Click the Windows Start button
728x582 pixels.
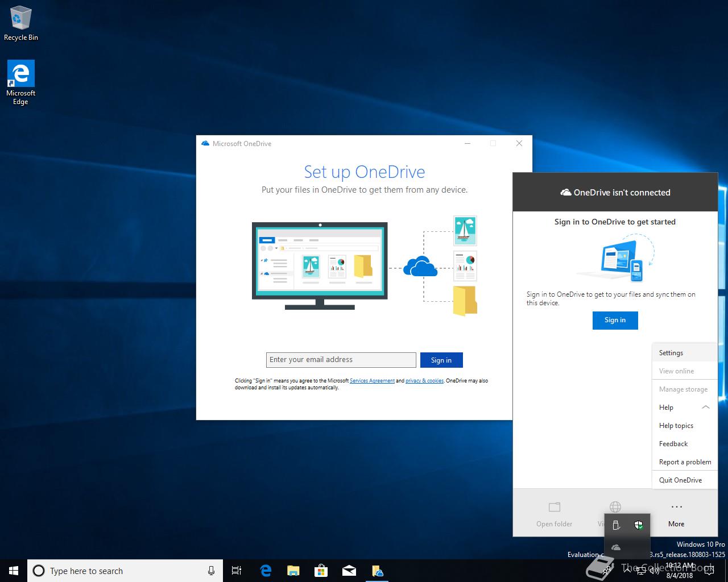pos(14,571)
